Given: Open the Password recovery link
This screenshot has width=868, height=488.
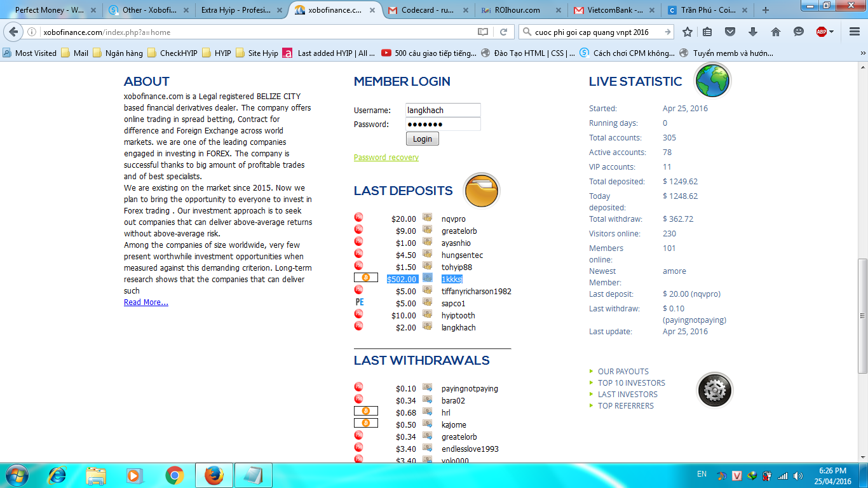Looking at the screenshot, I should click(386, 158).
